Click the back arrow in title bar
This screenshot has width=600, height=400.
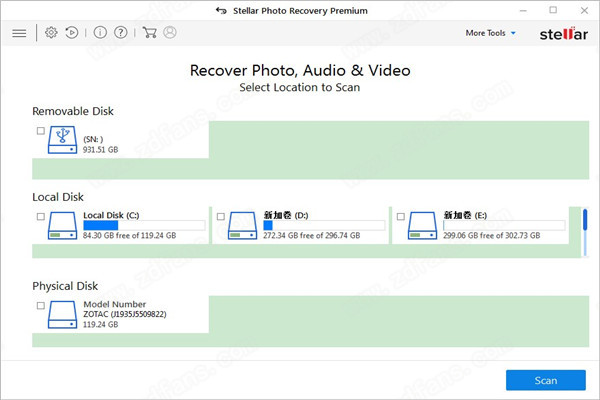[x=221, y=10]
